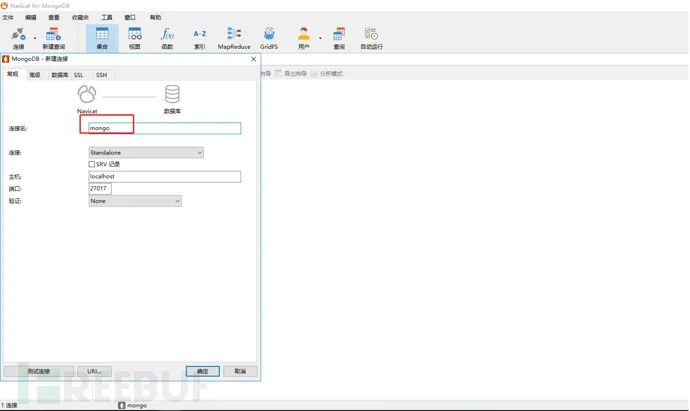This screenshot has width=690, height=411.
Task: Click the '1 连接' status bar text
Action: tap(9, 405)
